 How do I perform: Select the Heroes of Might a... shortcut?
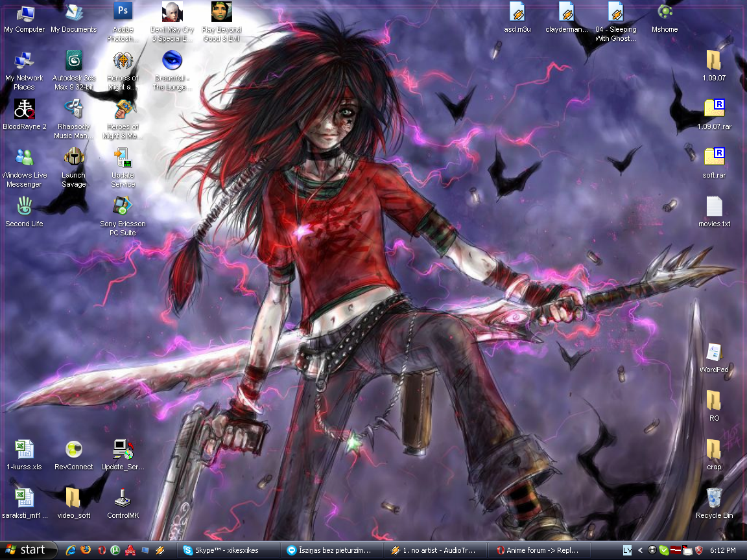coord(123,71)
